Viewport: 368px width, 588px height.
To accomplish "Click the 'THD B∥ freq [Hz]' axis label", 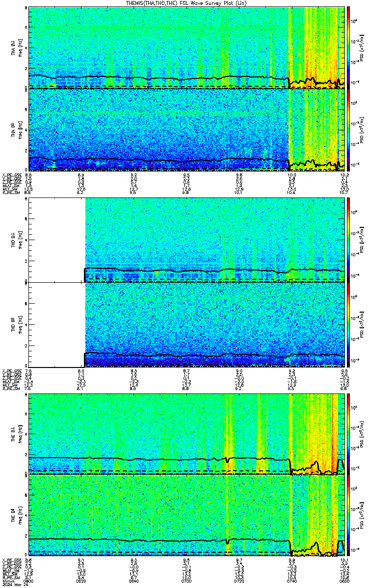I will point(16,324).
